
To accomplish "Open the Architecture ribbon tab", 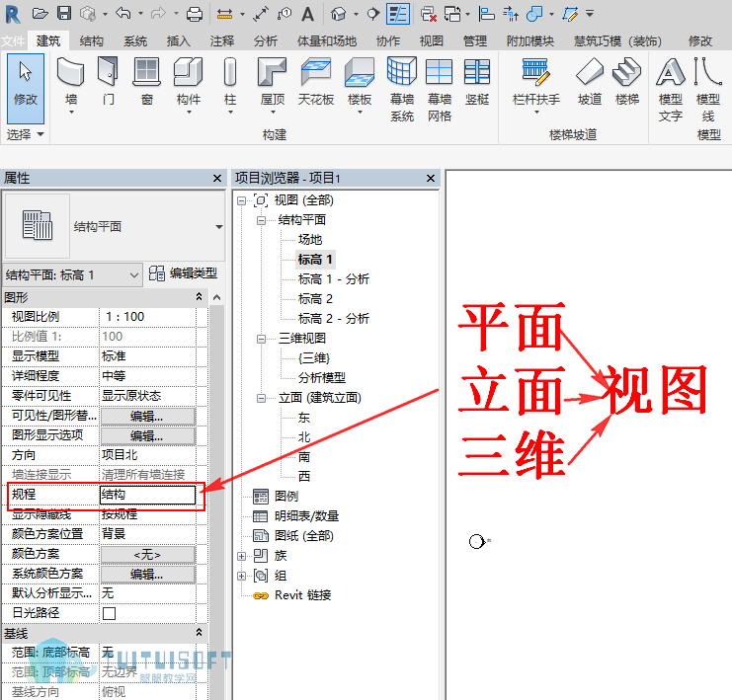I will point(48,41).
